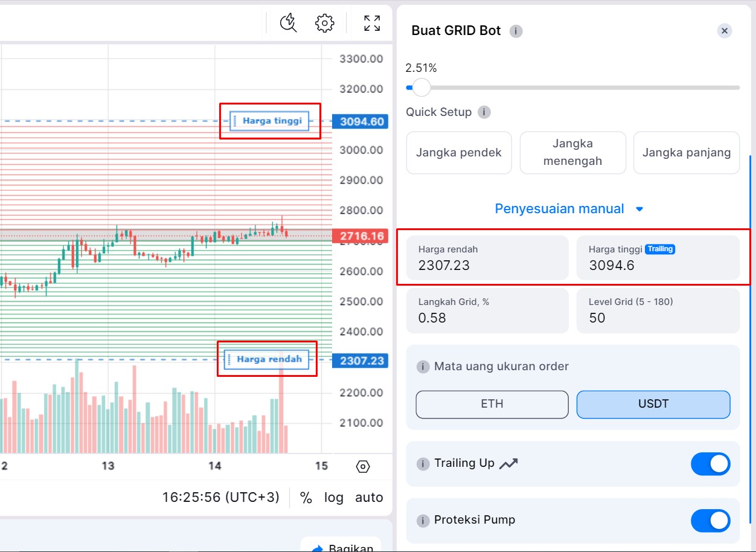Enable auto scale on chart

coord(369,498)
